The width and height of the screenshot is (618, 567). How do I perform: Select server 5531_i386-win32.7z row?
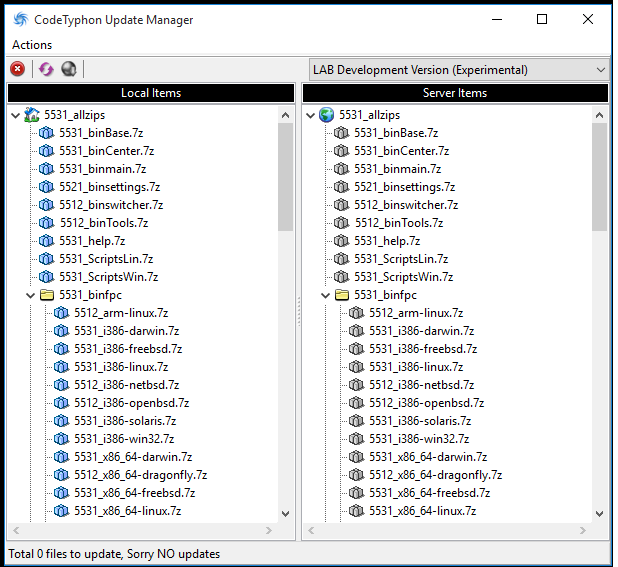[419, 439]
